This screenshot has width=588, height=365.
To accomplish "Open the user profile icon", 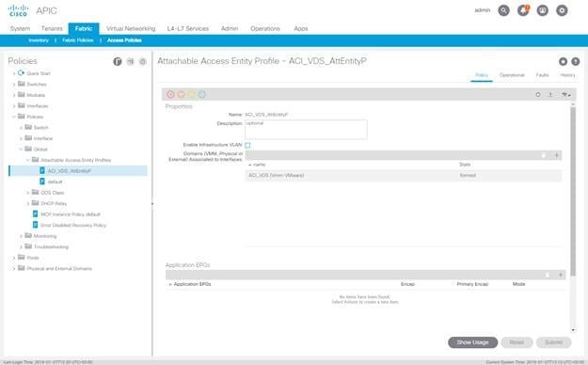I will pyautogui.click(x=542, y=10).
